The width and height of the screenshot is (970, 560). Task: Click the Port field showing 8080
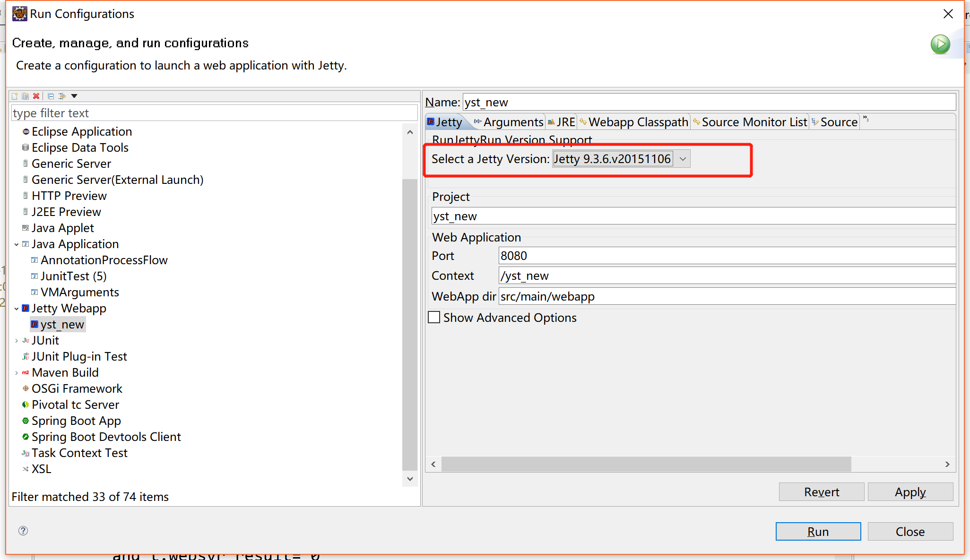[727, 256]
